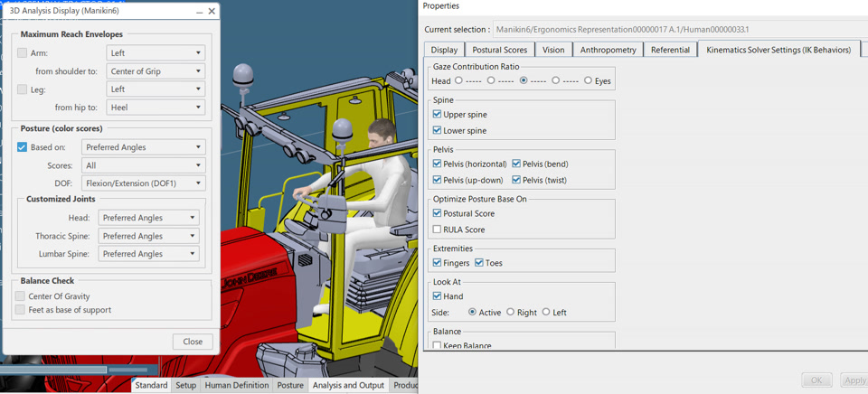This screenshot has height=394, width=868.
Task: Click the seated manikin in the 3D view
Action: coord(375,181)
